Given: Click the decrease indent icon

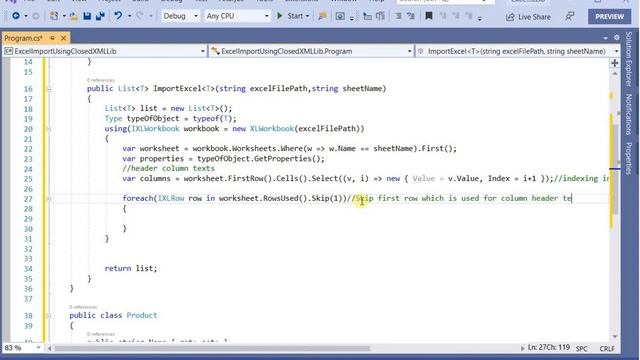Looking at the screenshot, I should (x=367, y=16).
